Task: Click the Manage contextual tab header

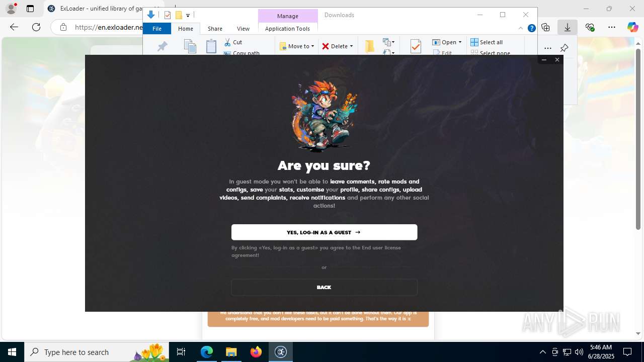Action: 288,16
